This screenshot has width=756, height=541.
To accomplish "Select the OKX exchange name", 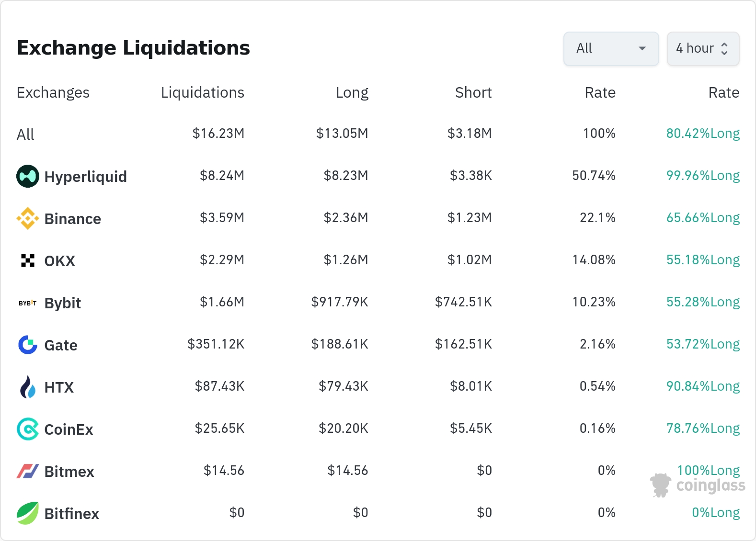I will click(60, 261).
